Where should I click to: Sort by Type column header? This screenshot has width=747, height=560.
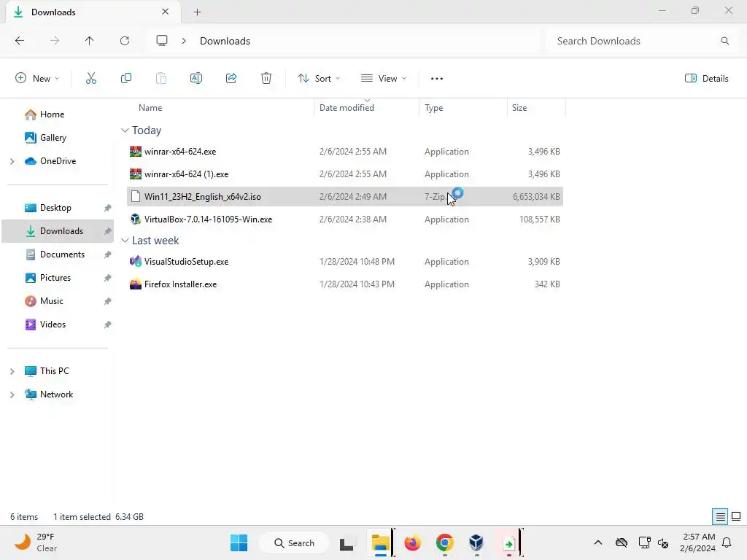(x=433, y=108)
